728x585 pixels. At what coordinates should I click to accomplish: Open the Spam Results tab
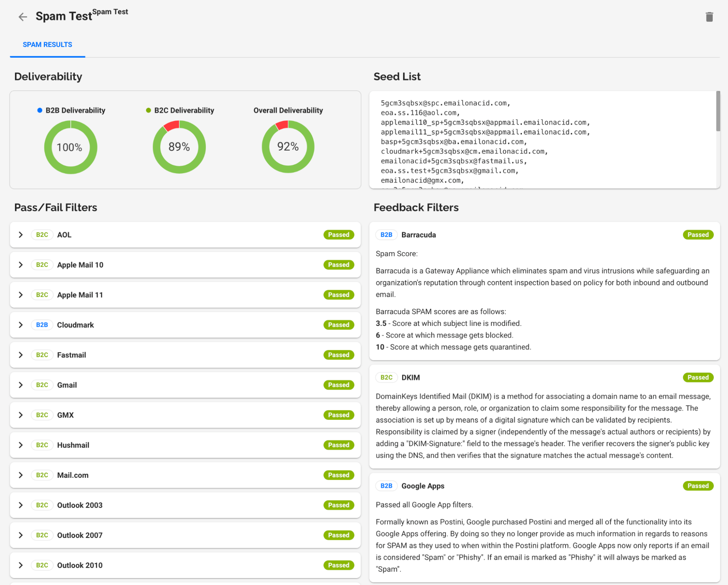pyautogui.click(x=47, y=44)
